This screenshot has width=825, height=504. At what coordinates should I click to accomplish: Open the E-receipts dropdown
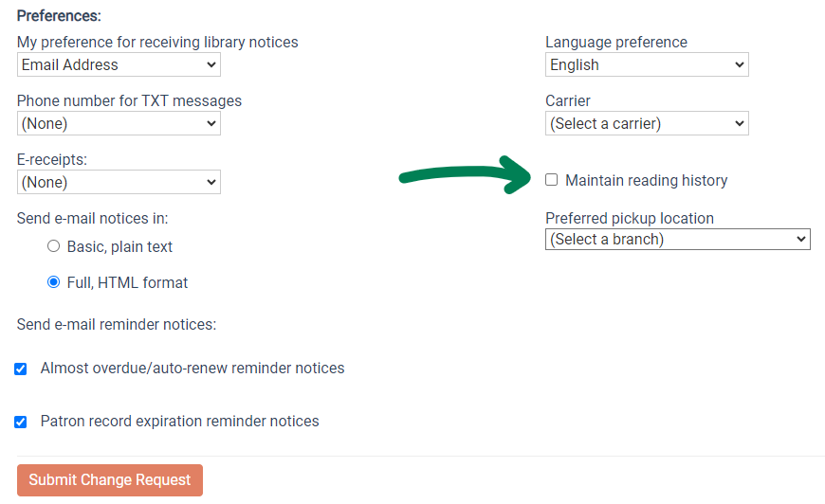119,183
